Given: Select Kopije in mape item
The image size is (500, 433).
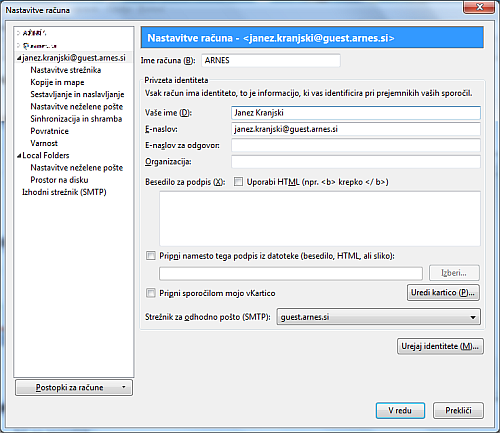Looking at the screenshot, I should coord(57,82).
